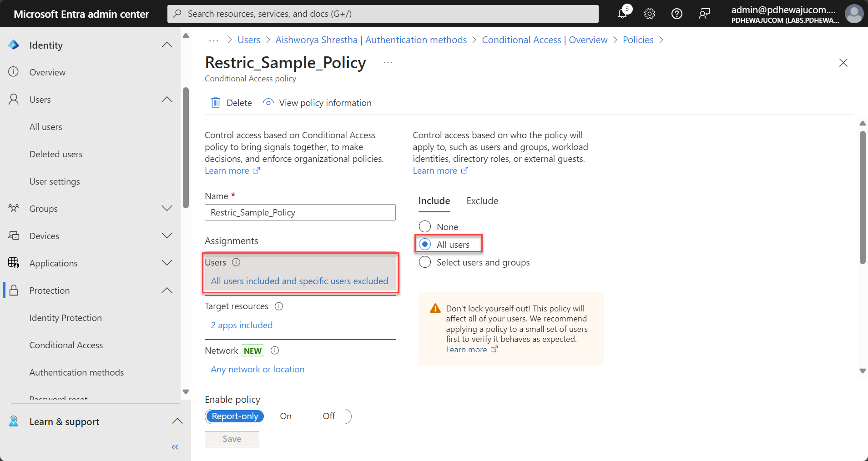Click the Applications grid icon
Screen dimensions: 868x461
(x=14, y=263)
